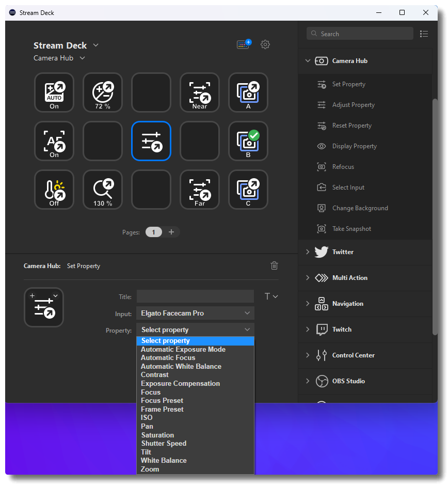
Task: Select the camera input key labeled A
Action: 248,92
